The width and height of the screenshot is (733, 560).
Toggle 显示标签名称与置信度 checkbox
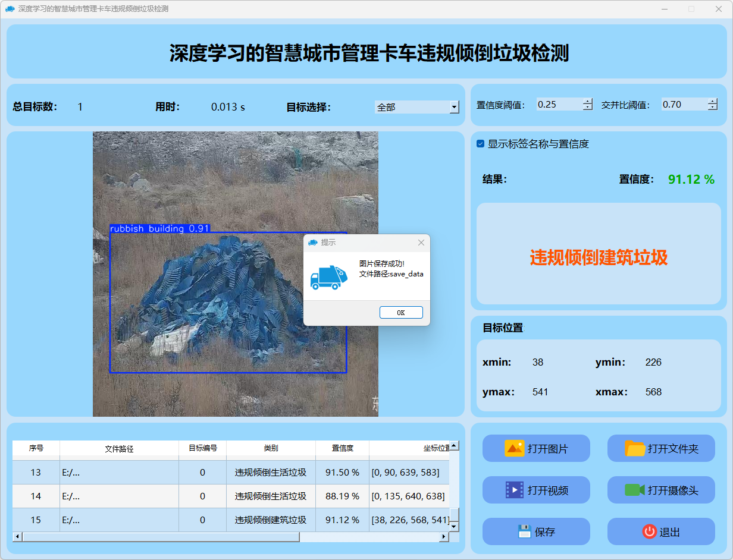tap(481, 144)
